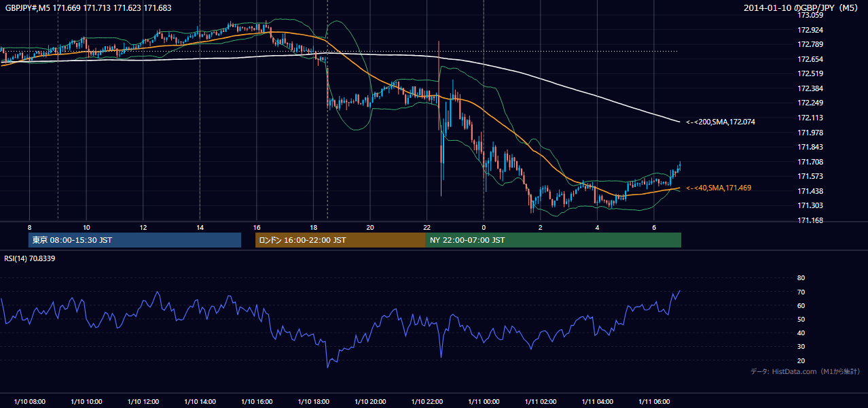
Task: Click price axis value 171.978
Action: 810,133
